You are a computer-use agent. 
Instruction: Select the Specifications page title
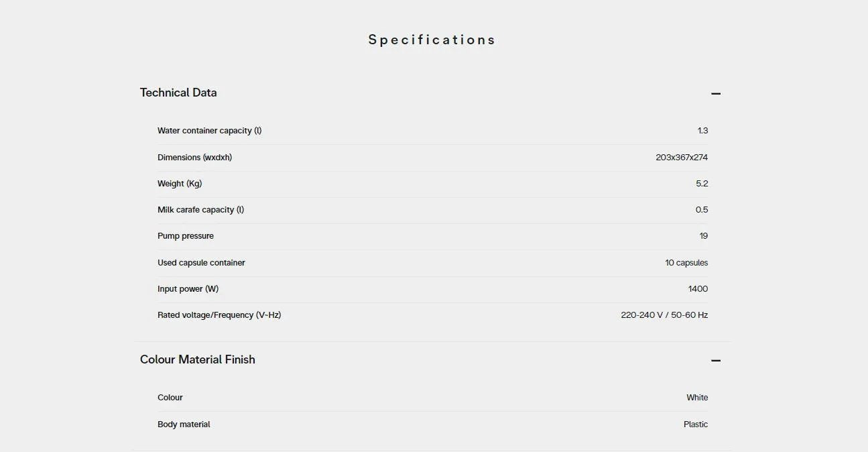click(432, 40)
